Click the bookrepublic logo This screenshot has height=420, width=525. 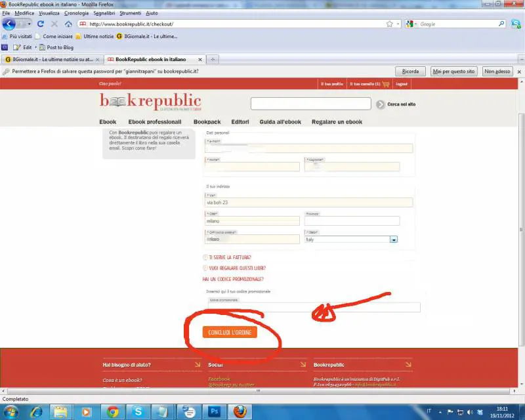pyautogui.click(x=150, y=102)
